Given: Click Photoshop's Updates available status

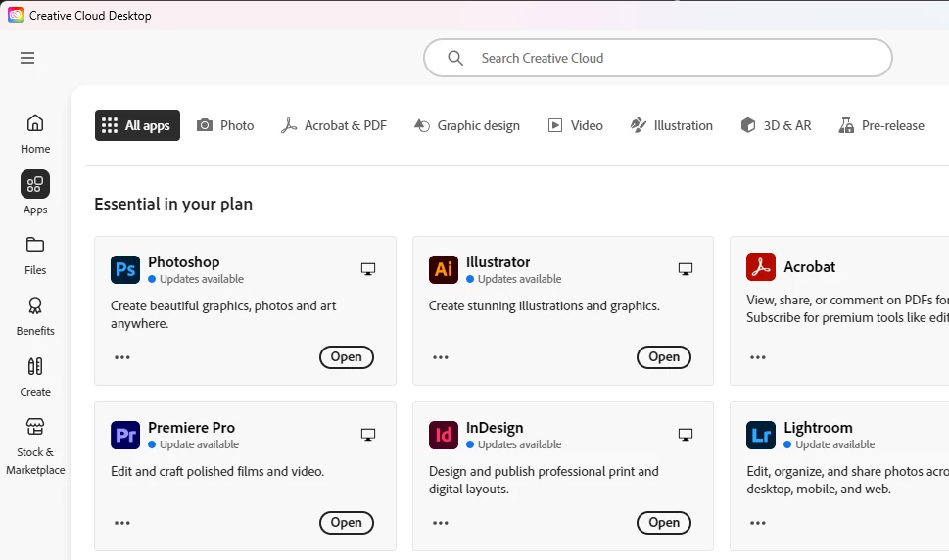Looking at the screenshot, I should (x=196, y=279).
